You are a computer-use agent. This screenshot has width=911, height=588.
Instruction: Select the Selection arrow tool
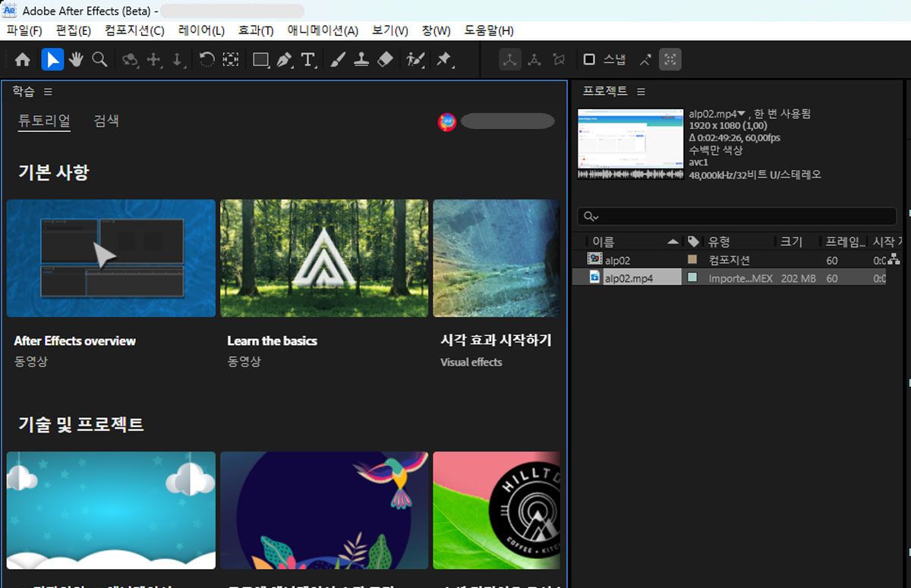coord(52,59)
